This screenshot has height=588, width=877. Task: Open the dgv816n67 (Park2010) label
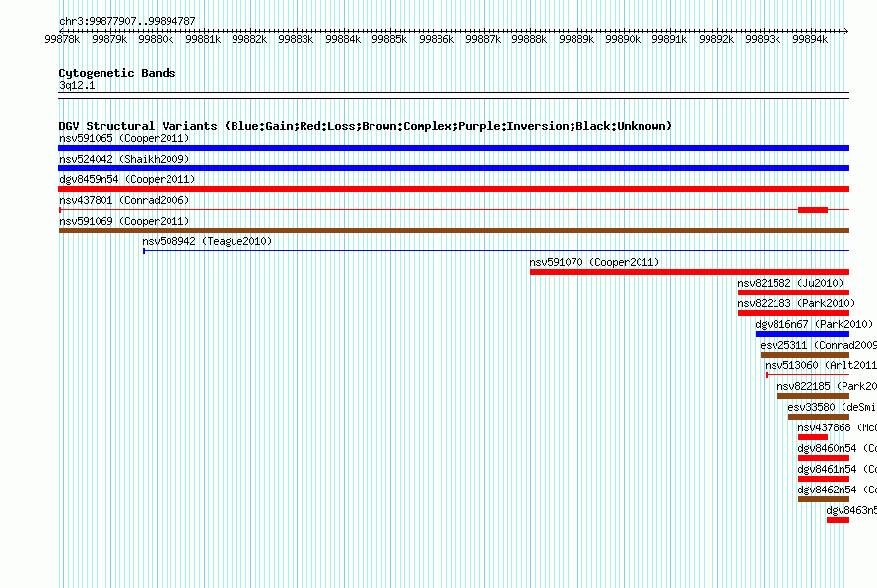point(814,324)
